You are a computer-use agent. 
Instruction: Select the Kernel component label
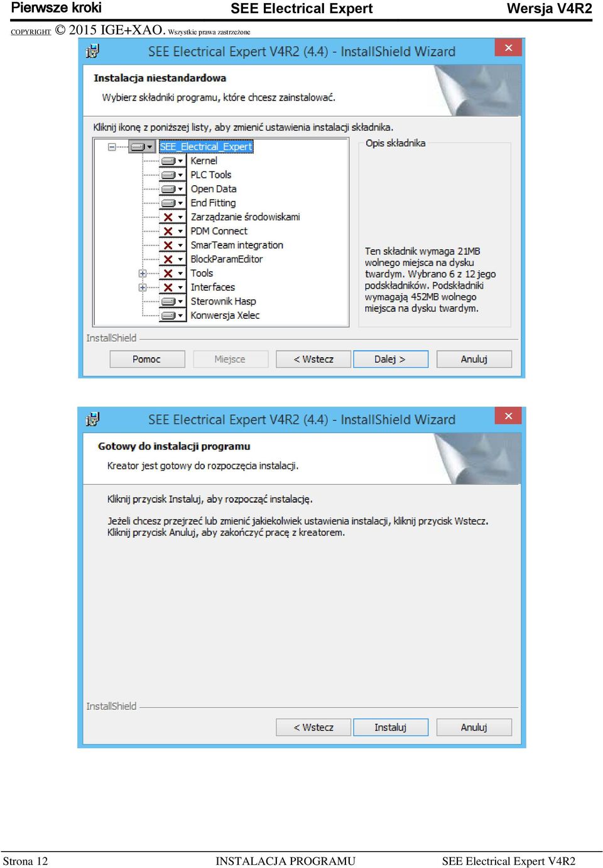[x=204, y=161]
